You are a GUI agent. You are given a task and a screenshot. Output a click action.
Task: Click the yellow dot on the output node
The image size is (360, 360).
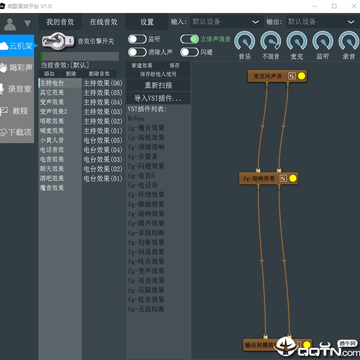tap(307, 344)
